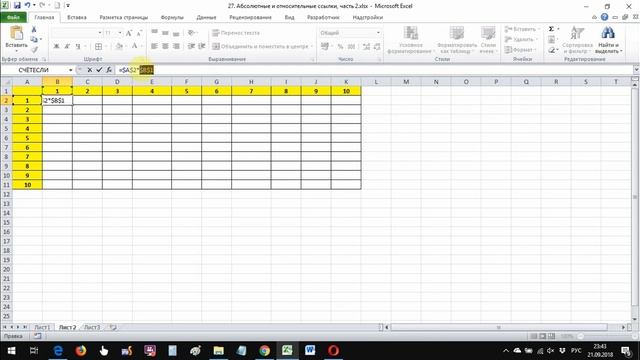
Task: Open Microsoft Word from the taskbar
Action: click(x=310, y=351)
